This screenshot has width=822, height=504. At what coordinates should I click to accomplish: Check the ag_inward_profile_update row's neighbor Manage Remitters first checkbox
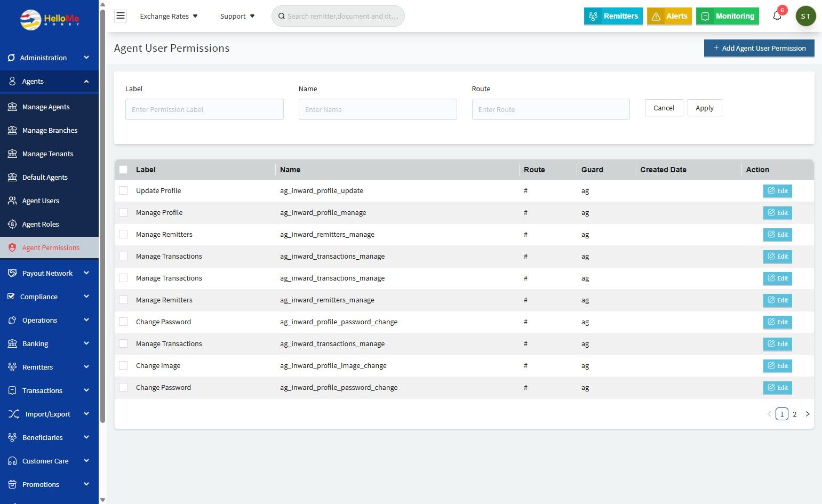[x=123, y=234]
